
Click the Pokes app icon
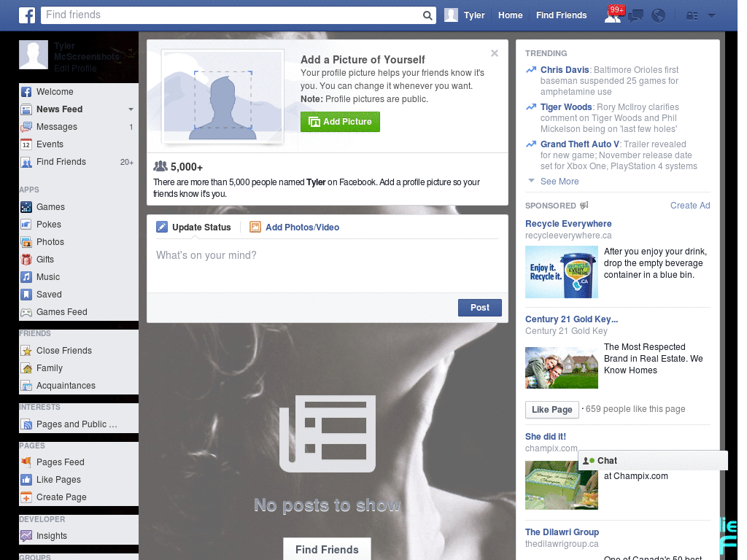click(26, 225)
